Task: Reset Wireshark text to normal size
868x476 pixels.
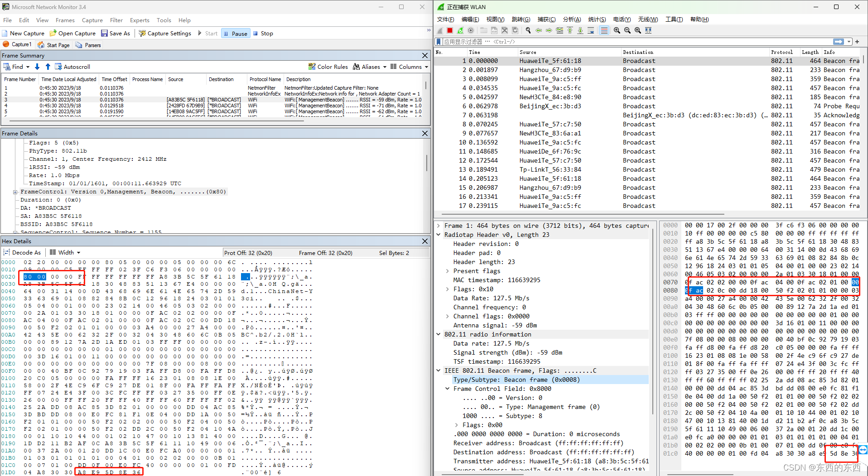Action: click(638, 30)
